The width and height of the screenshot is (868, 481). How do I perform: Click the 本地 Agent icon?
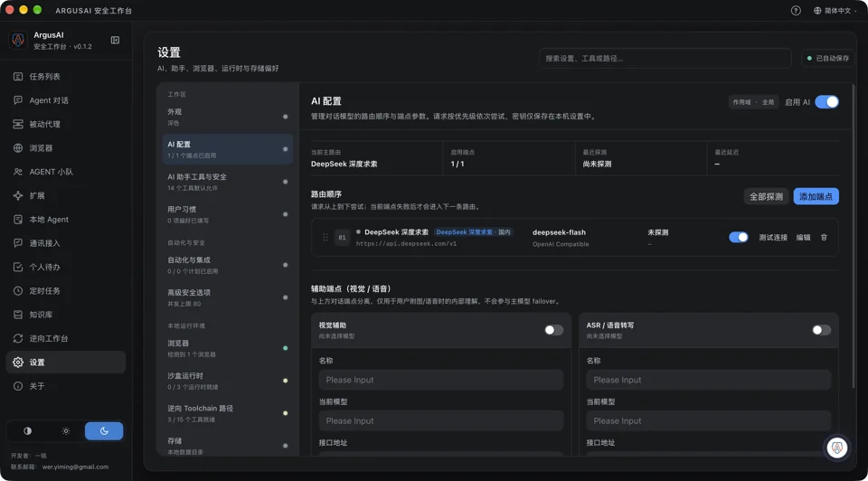point(18,219)
